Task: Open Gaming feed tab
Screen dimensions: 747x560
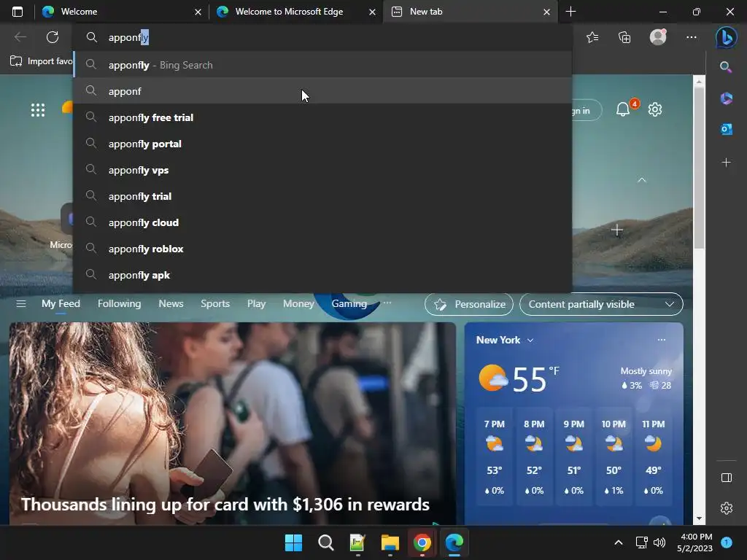Action: (x=349, y=304)
